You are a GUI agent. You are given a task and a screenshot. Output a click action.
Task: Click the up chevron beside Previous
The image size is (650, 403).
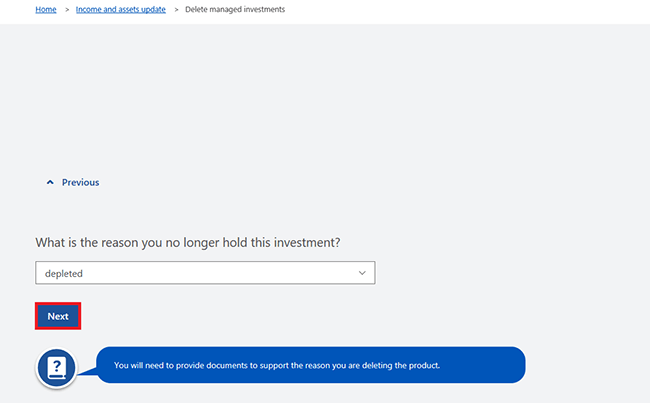click(50, 183)
